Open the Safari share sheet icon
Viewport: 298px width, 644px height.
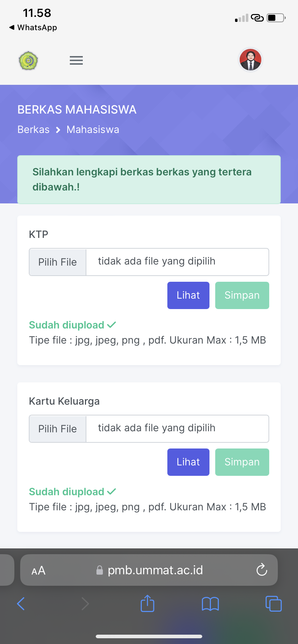coord(148,603)
